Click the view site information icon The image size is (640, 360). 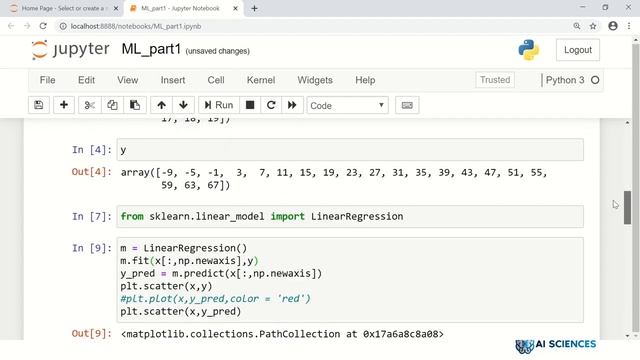tap(63, 26)
